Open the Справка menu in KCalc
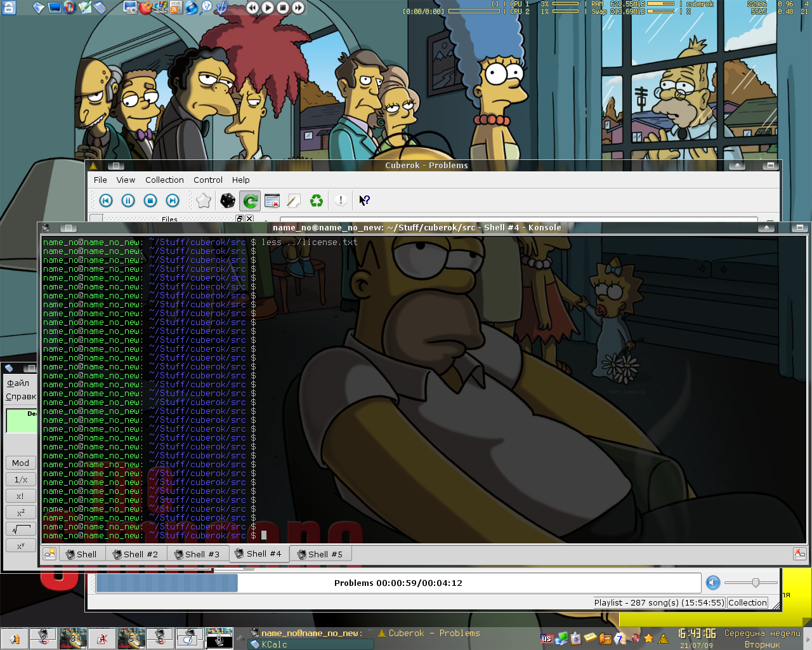 pos(21,397)
